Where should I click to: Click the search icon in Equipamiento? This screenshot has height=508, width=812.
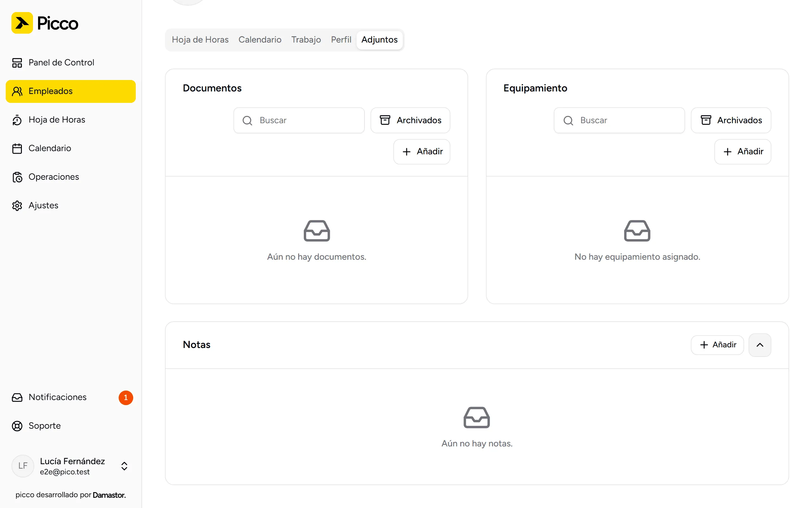(568, 121)
